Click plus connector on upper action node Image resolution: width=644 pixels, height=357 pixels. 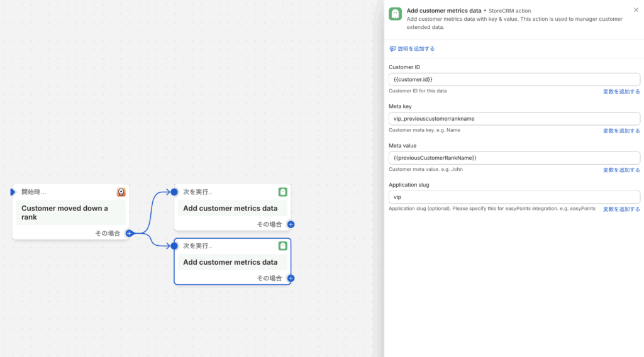click(x=291, y=224)
